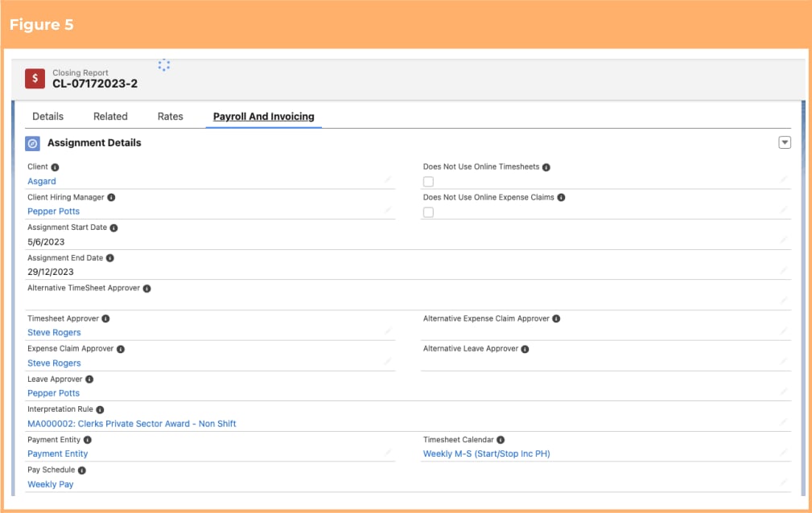Screen dimensions: 812x513
Task: Open the Payment Entity link
Action: click(57, 453)
